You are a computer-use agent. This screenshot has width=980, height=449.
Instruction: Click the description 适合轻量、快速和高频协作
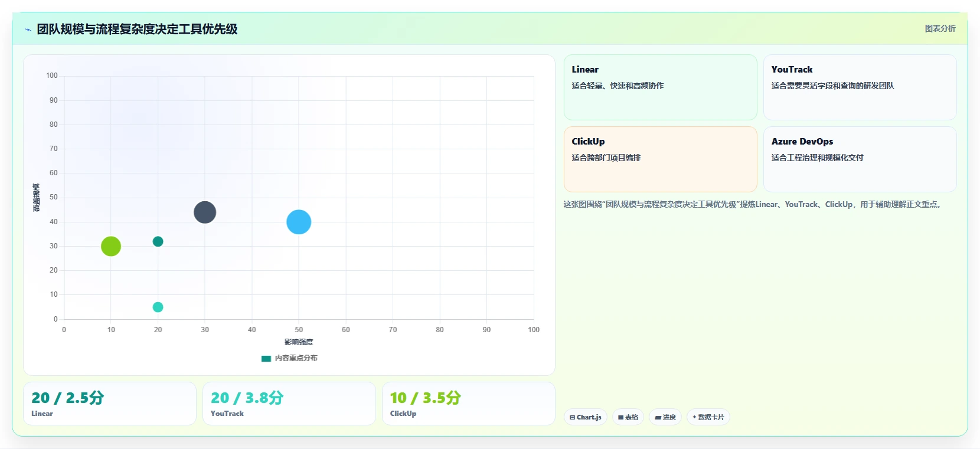618,86
